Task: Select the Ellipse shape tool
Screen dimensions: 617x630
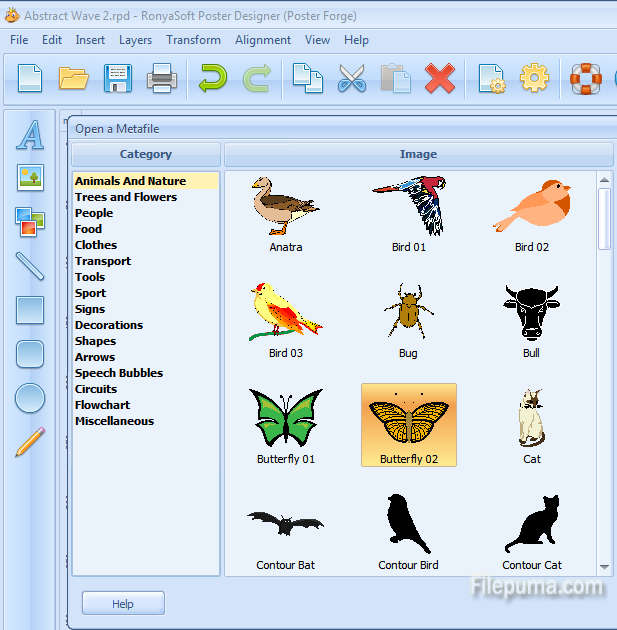Action: point(30,398)
